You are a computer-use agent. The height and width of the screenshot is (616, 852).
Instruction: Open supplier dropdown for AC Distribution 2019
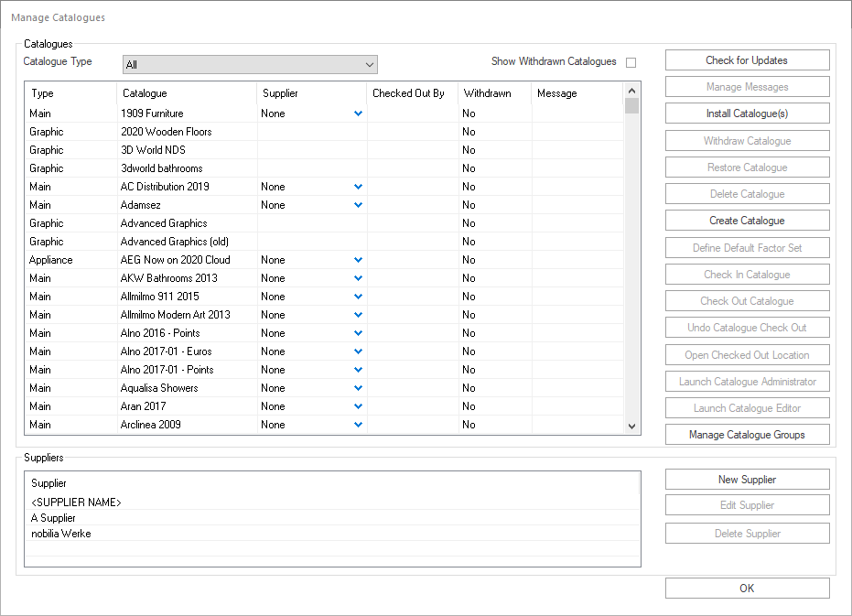[x=358, y=187]
